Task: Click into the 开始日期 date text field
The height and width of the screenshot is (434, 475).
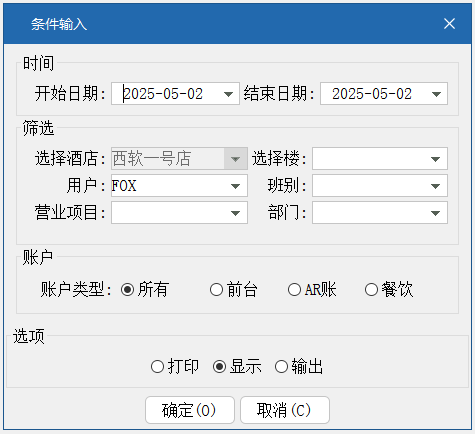Action: (166, 94)
